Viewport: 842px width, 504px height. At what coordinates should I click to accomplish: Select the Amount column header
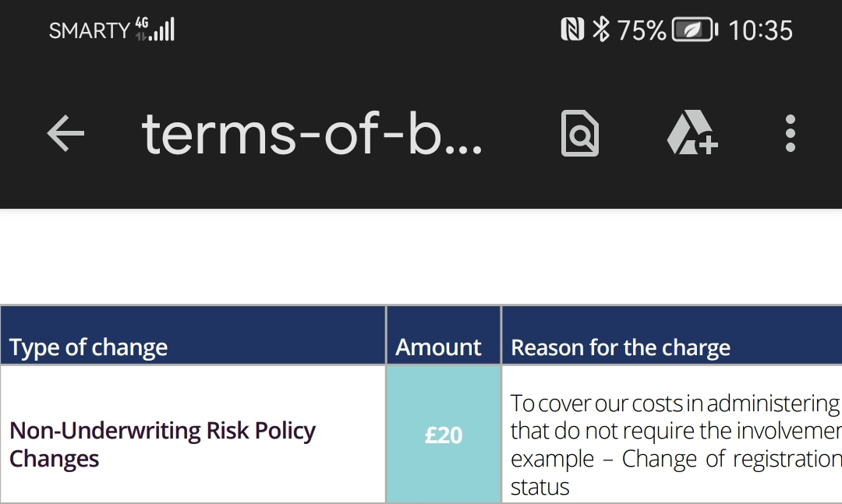(443, 336)
